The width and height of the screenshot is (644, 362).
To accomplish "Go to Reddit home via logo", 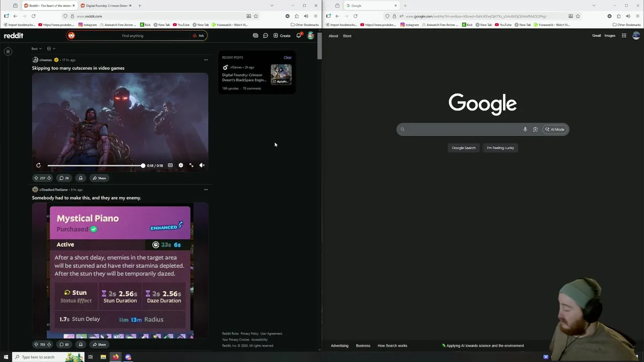I will (x=14, y=36).
